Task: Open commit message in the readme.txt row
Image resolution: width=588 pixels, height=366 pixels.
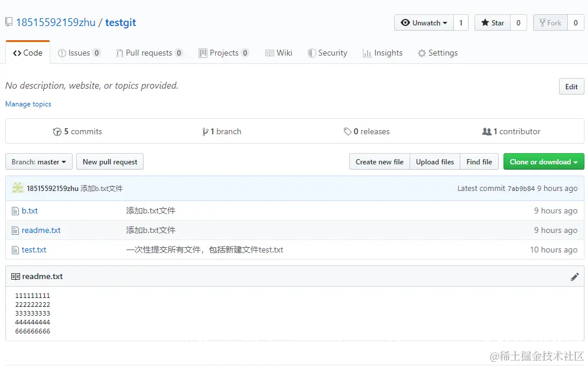Action: click(x=151, y=231)
